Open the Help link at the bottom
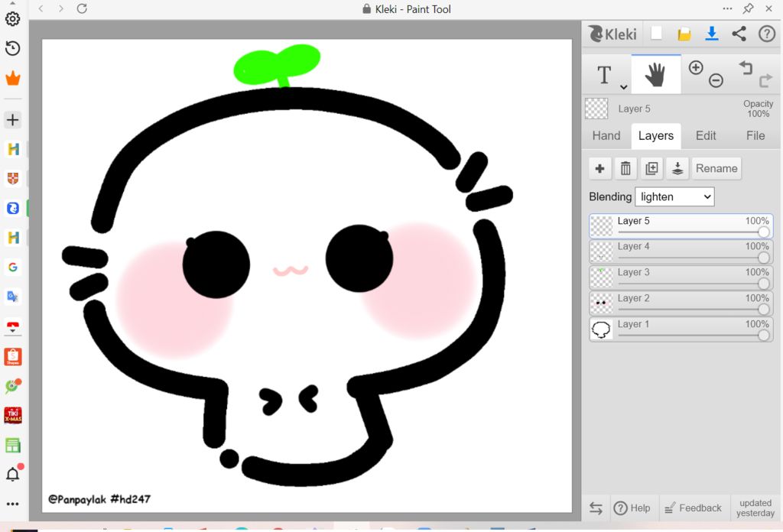This screenshot has height=532, width=783. point(632,508)
